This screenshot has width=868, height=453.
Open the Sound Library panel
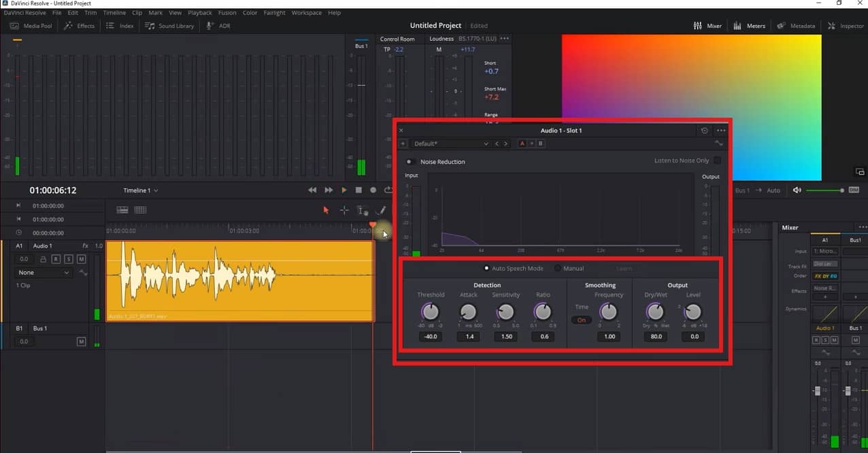tap(169, 26)
